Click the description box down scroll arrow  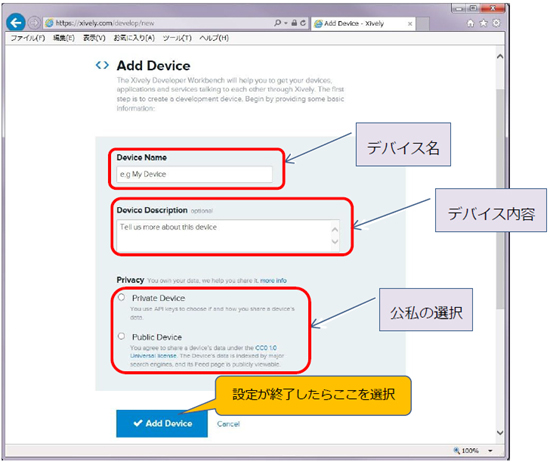(x=335, y=242)
